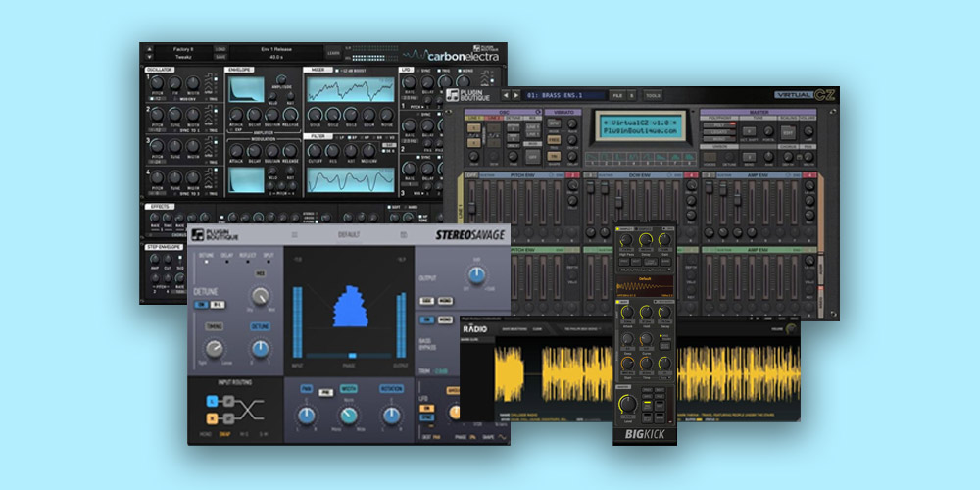The width and height of the screenshot is (980, 490).
Task: Click the EDIT button in VirtualCZ Master section
Action: click(788, 132)
